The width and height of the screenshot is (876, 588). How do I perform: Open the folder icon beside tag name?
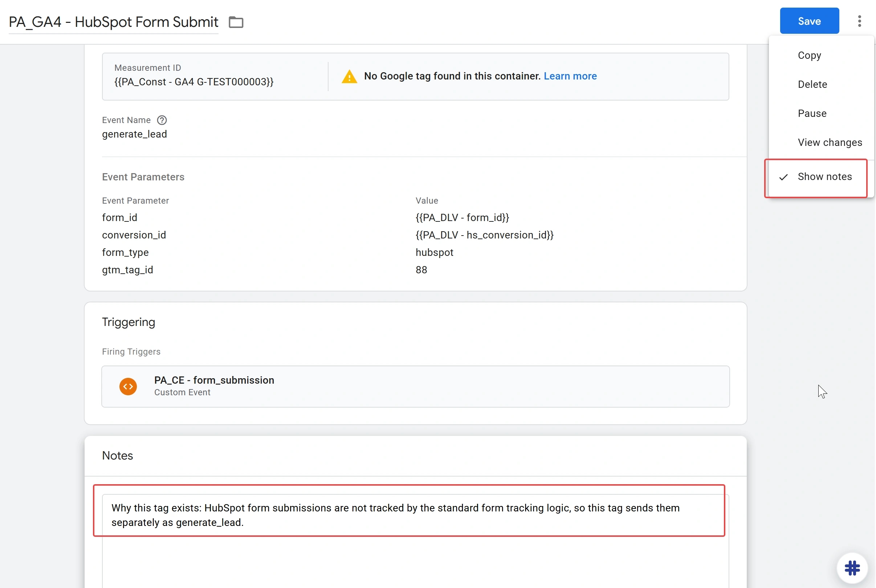236,22
